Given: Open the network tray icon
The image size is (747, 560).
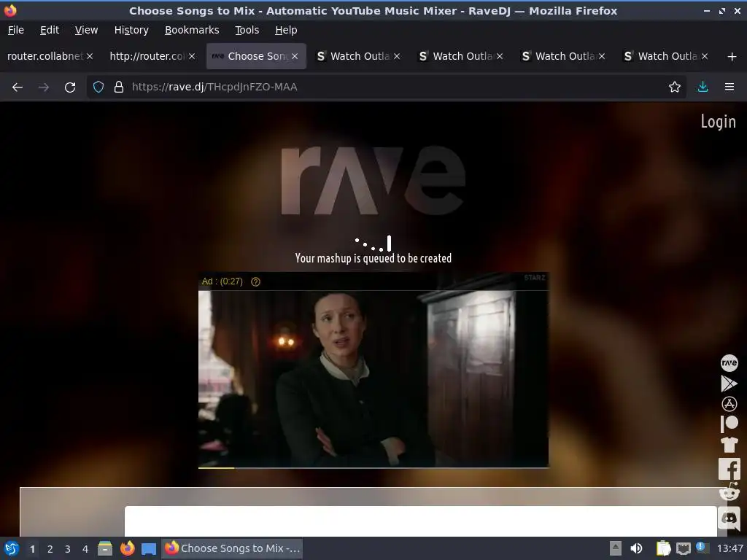Looking at the screenshot, I should [x=683, y=548].
